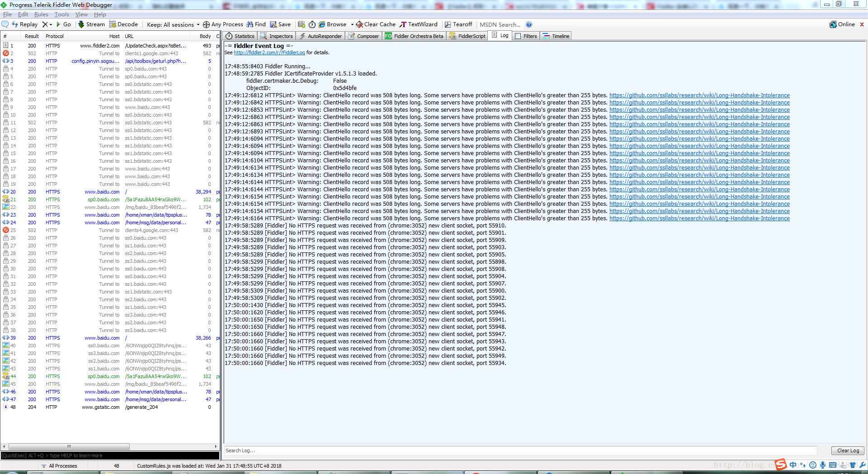
Task: Open Find sessions binoculars tool
Action: click(256, 24)
